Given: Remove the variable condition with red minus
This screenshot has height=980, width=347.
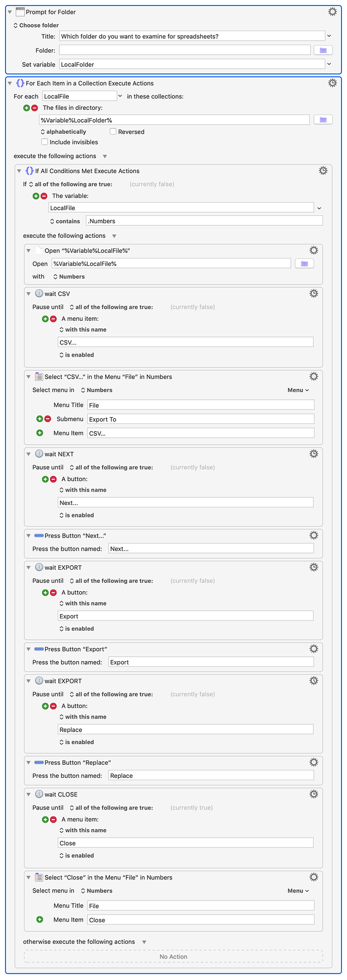Looking at the screenshot, I should (44, 196).
